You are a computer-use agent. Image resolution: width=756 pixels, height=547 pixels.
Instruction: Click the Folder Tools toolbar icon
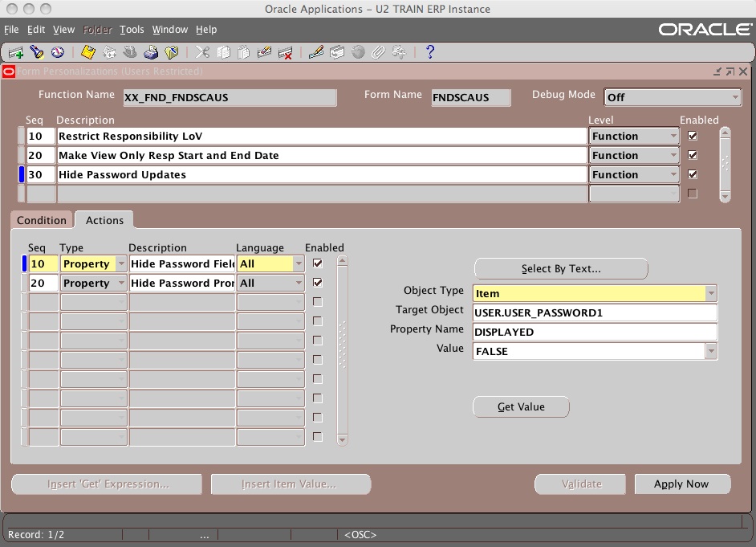point(399,52)
